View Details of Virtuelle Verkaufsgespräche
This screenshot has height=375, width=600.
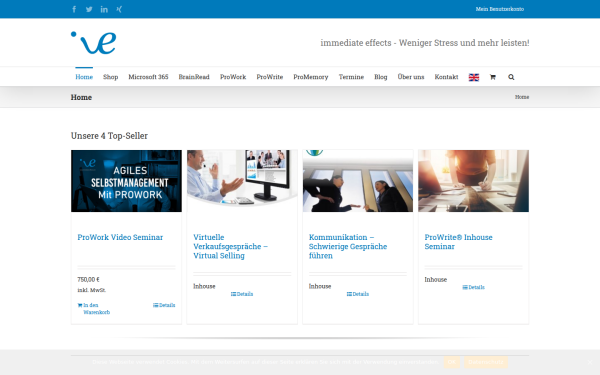click(242, 294)
